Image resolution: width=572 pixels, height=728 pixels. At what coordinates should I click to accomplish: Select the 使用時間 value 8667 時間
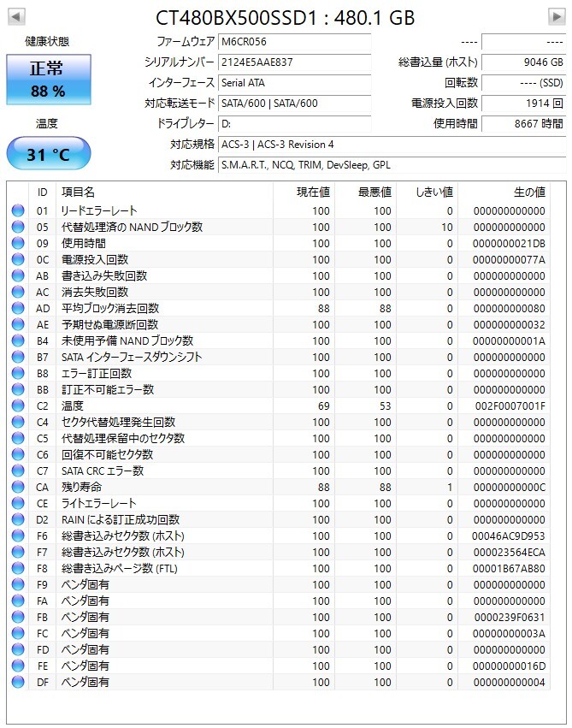(x=524, y=123)
